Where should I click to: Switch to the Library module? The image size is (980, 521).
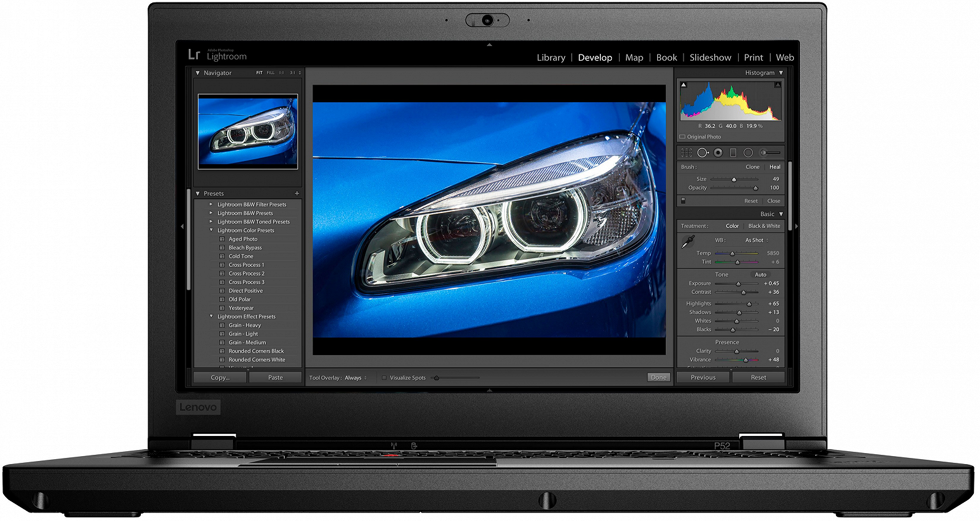point(551,58)
